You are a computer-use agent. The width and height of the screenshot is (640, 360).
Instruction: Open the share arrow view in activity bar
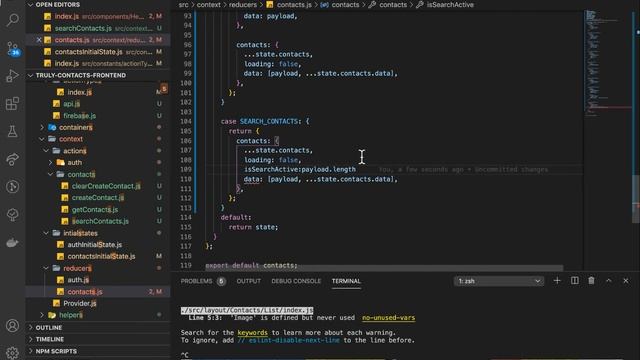pos(13,159)
